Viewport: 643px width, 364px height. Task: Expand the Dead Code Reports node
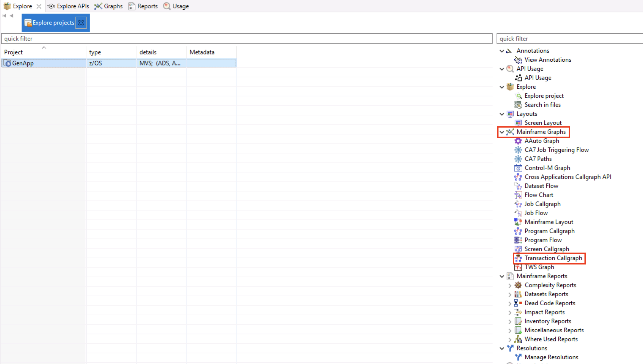pyautogui.click(x=510, y=303)
